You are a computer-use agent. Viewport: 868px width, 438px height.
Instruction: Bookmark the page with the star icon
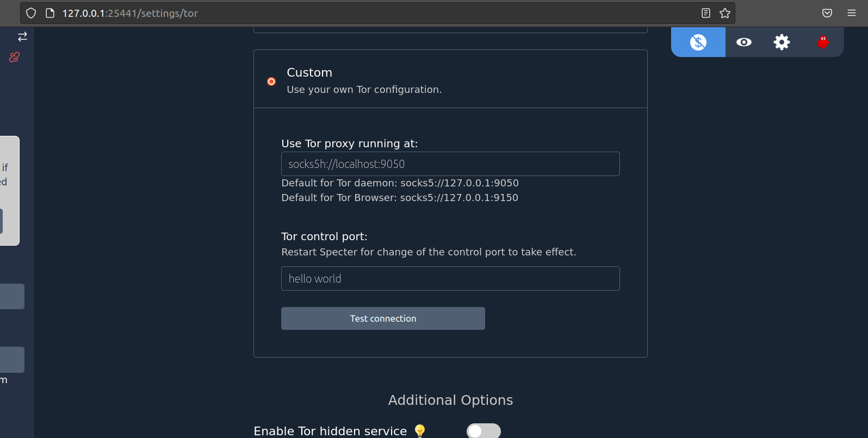click(725, 12)
